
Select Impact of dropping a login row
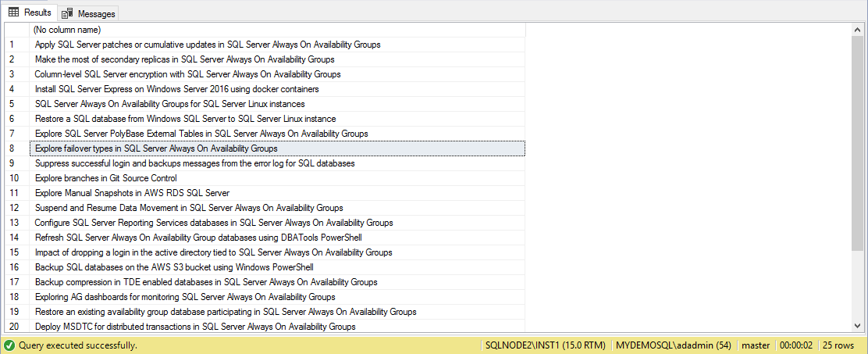pyautogui.click(x=277, y=252)
